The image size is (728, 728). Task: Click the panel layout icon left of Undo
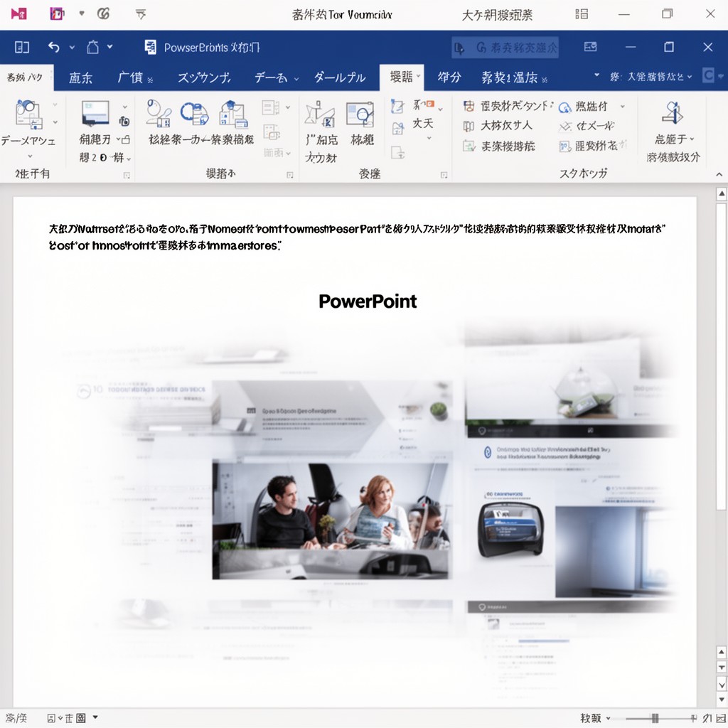tap(22, 47)
